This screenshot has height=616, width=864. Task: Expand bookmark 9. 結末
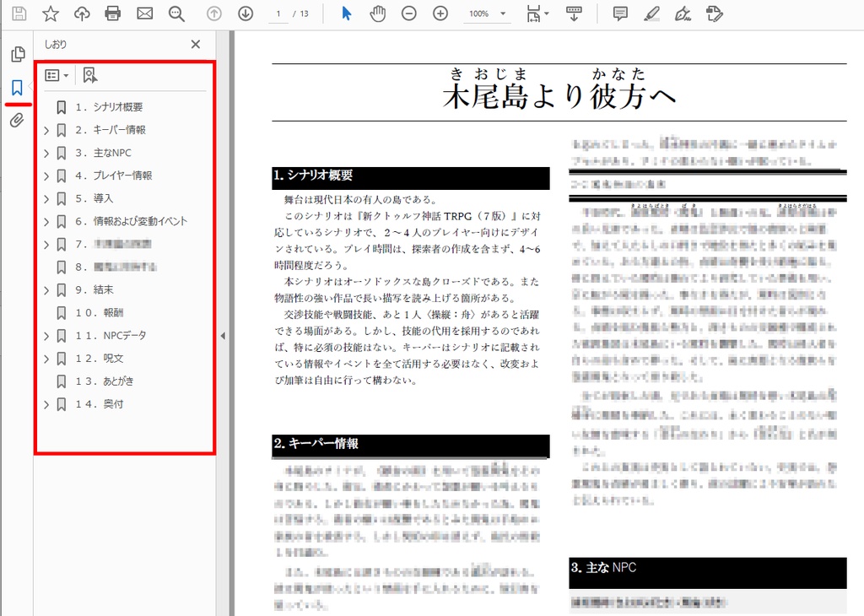46,290
